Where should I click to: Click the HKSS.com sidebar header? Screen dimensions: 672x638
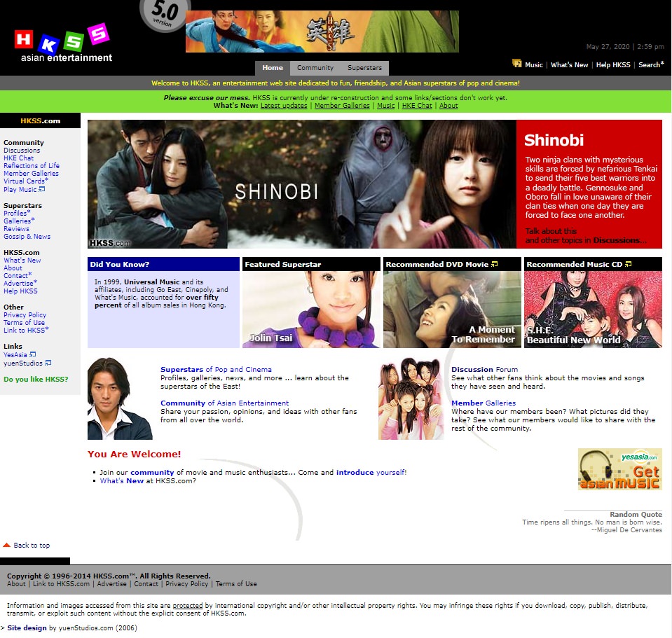40,120
